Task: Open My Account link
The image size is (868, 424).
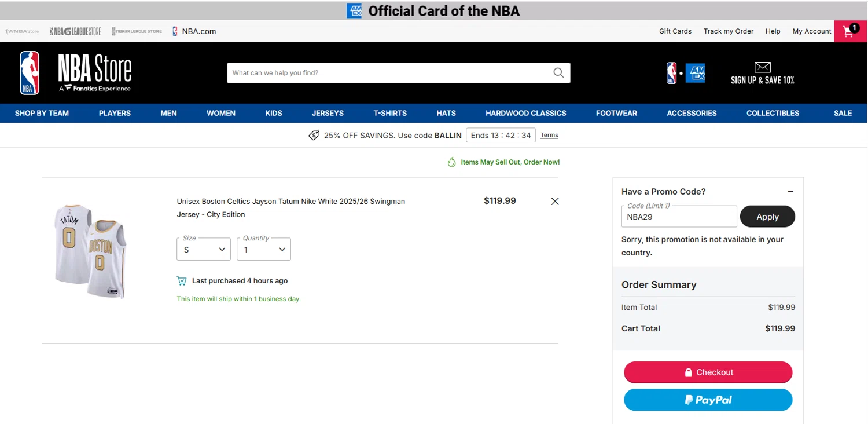Action: tap(812, 31)
